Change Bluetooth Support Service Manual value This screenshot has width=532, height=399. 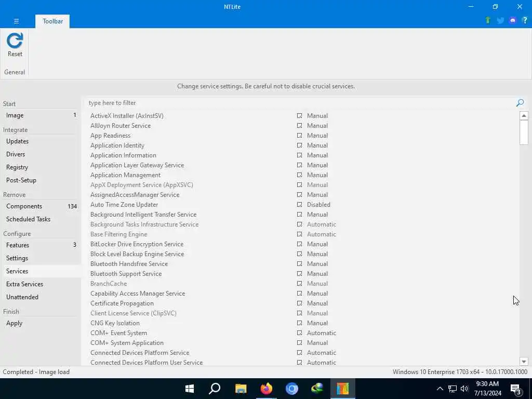317,273
